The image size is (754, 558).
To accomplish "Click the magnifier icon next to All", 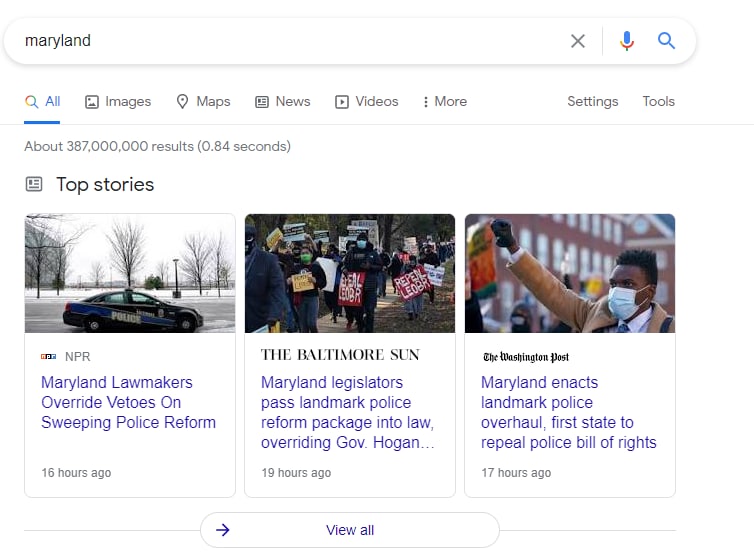I will click(31, 101).
